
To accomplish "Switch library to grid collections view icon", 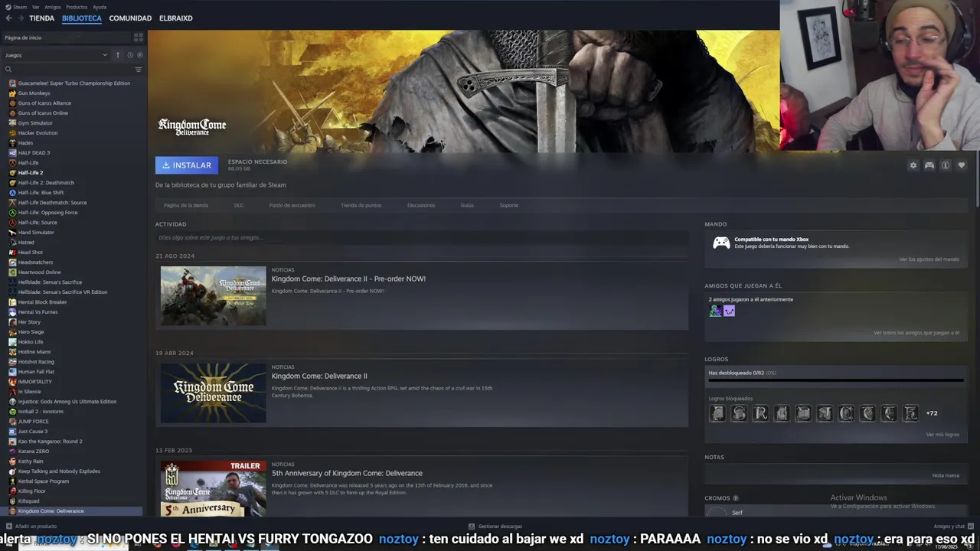I will click(139, 37).
